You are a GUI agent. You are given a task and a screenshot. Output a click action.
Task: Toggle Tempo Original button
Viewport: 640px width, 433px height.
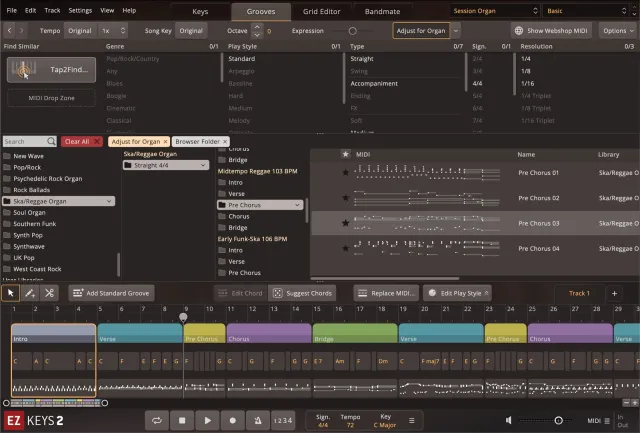click(80, 31)
